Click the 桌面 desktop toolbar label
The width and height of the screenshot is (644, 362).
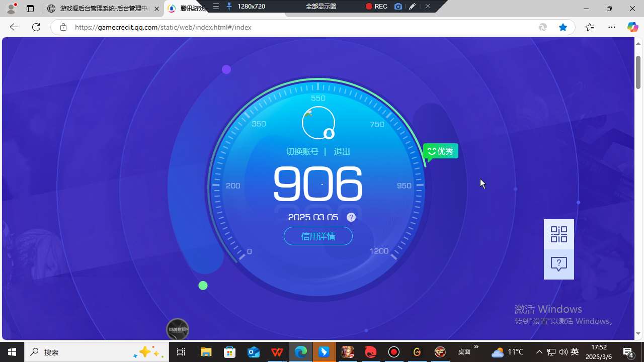click(x=464, y=352)
